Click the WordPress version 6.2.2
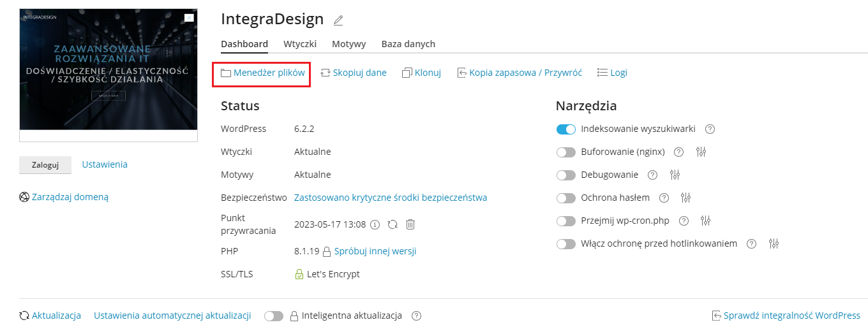 [304, 129]
